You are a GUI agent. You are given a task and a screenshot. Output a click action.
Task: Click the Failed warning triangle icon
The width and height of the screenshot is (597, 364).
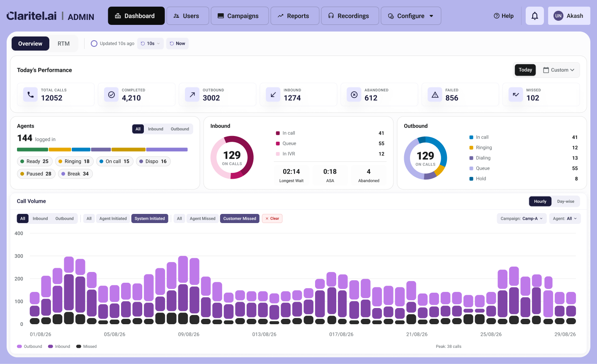click(x=435, y=95)
